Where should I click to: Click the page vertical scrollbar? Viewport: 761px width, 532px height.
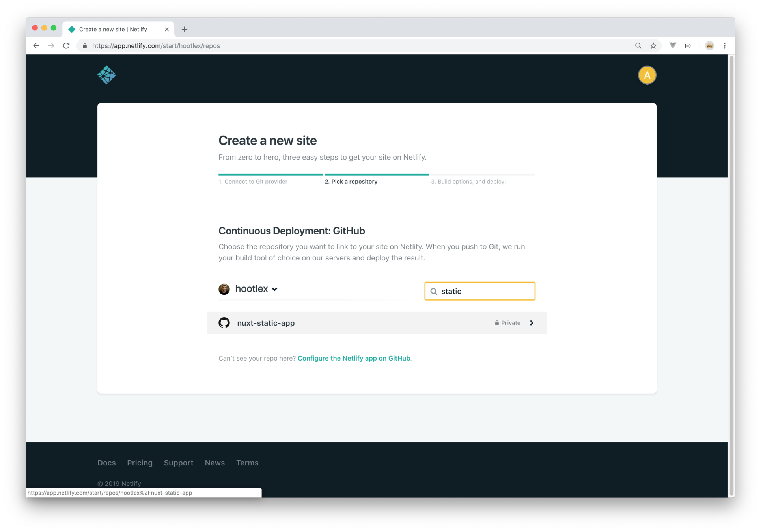pos(731,276)
